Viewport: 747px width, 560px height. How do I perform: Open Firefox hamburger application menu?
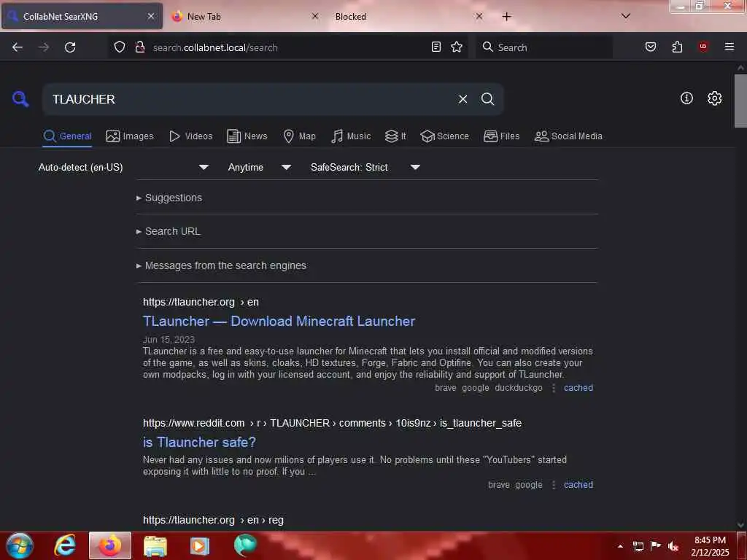(x=729, y=47)
